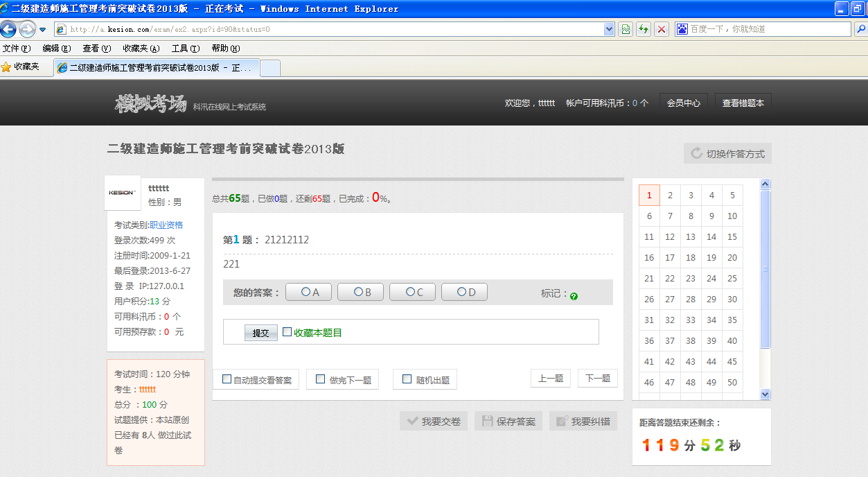
Task: Click question list scrollbar down arrow
Action: tap(765, 394)
